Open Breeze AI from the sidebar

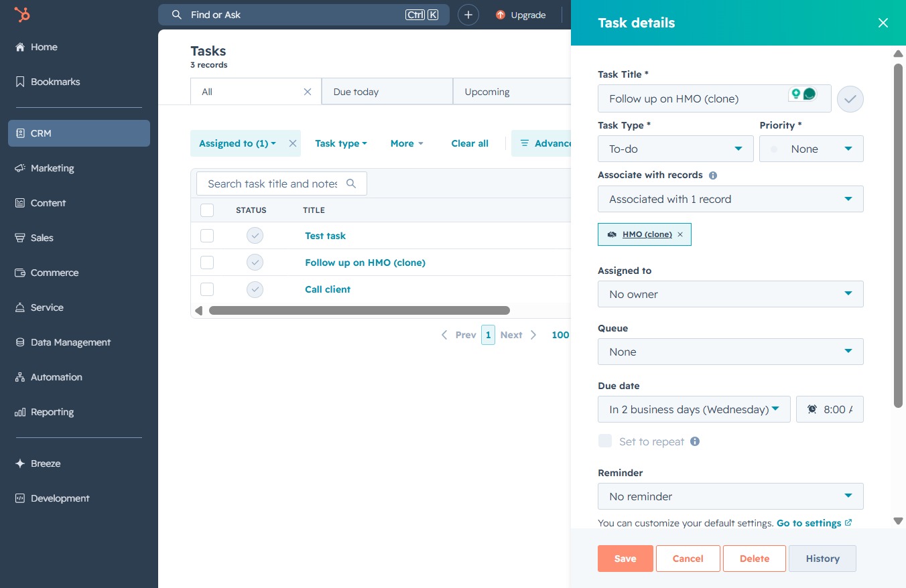tap(46, 463)
